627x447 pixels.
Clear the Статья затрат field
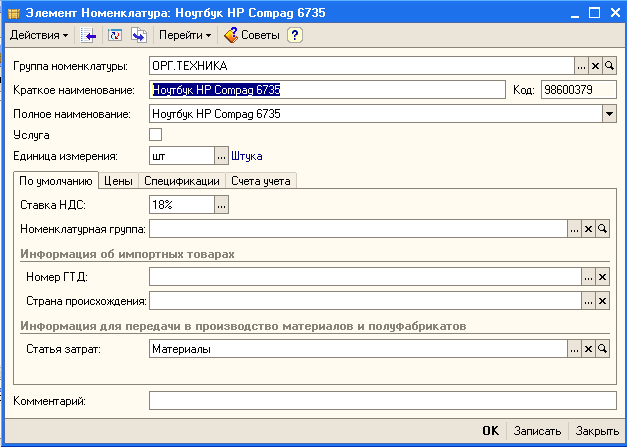(x=588, y=349)
